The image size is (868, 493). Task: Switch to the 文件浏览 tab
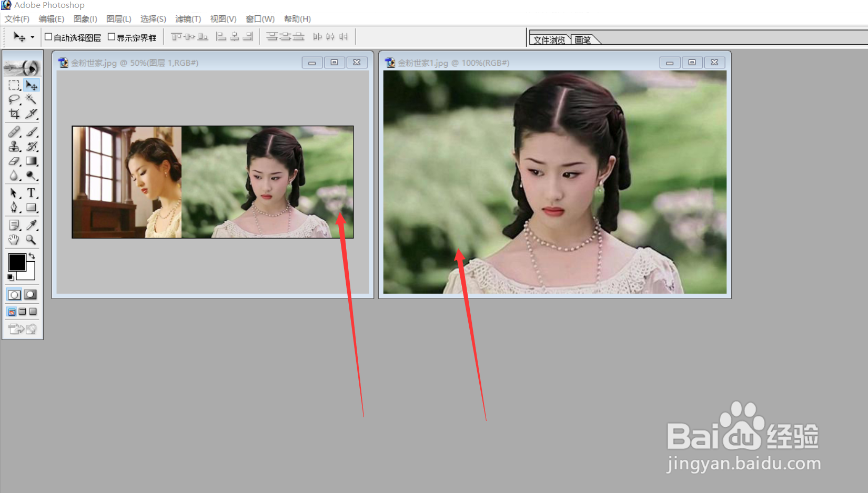coord(549,40)
